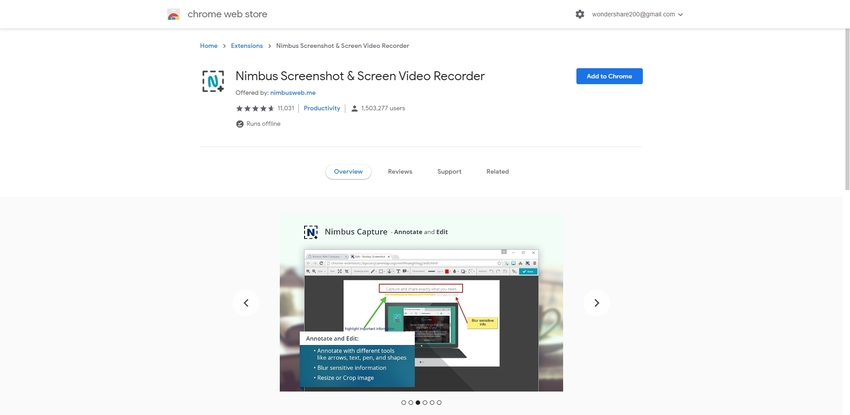The height and width of the screenshot is (415, 850).
Task: Click the star rating display
Action: point(255,108)
